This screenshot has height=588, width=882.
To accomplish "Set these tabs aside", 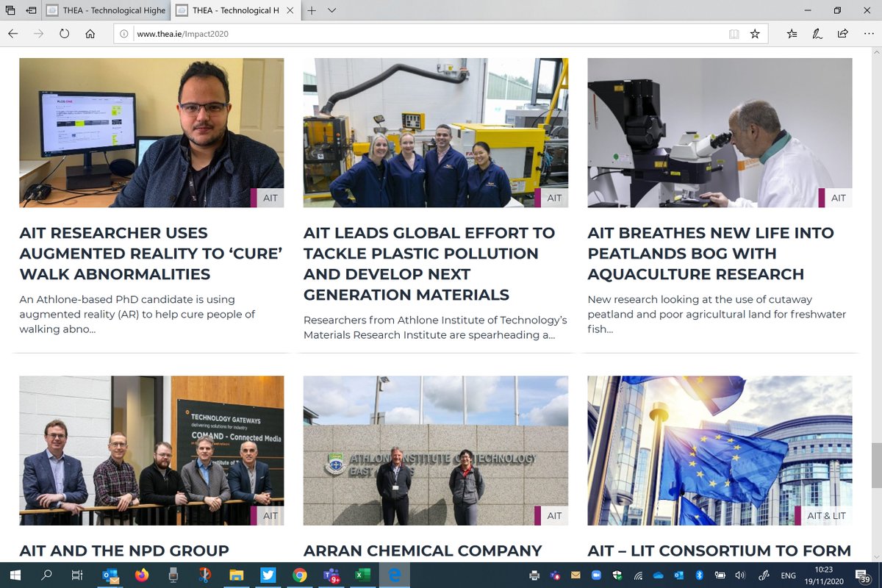I will coord(31,10).
